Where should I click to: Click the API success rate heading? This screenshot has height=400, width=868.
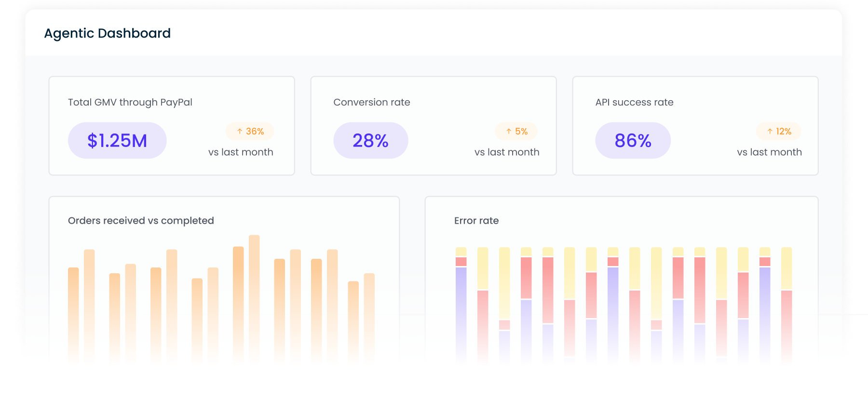click(x=634, y=102)
